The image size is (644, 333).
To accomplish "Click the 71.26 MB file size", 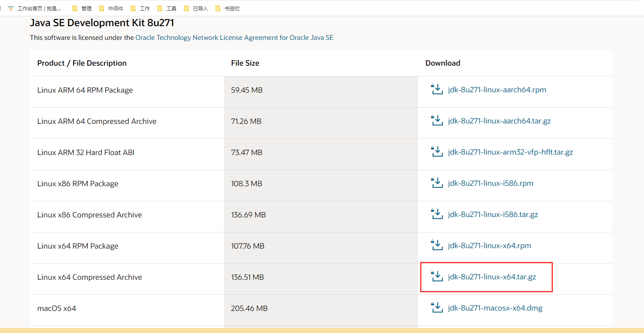I will [x=246, y=121].
